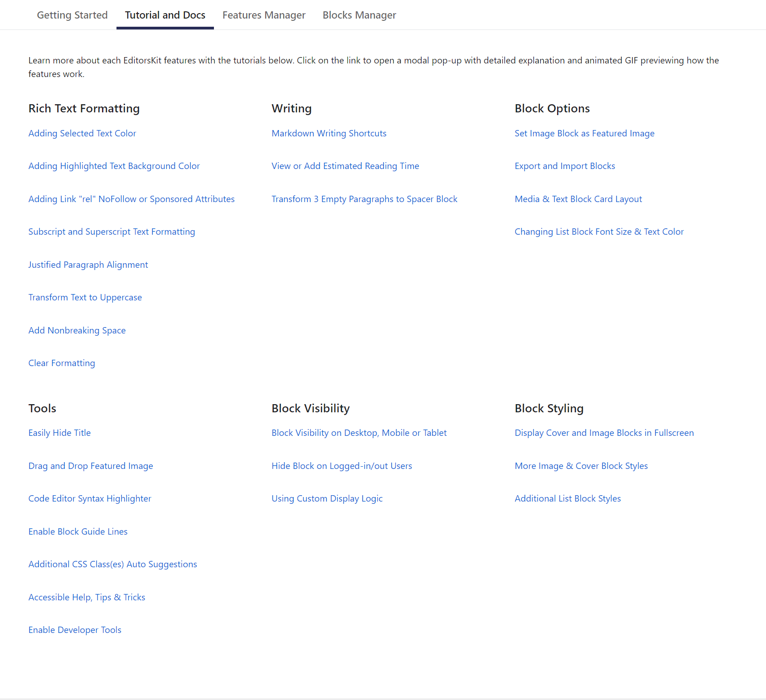Open Changing List Block Font Size guide
The image size is (766, 700).
[x=599, y=232]
